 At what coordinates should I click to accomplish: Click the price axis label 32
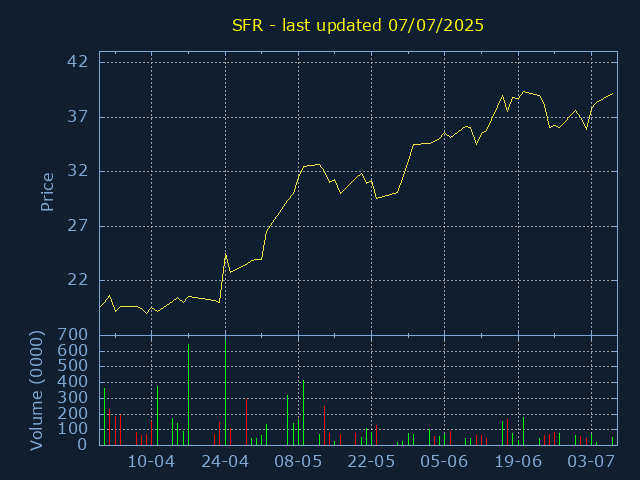(x=78, y=171)
